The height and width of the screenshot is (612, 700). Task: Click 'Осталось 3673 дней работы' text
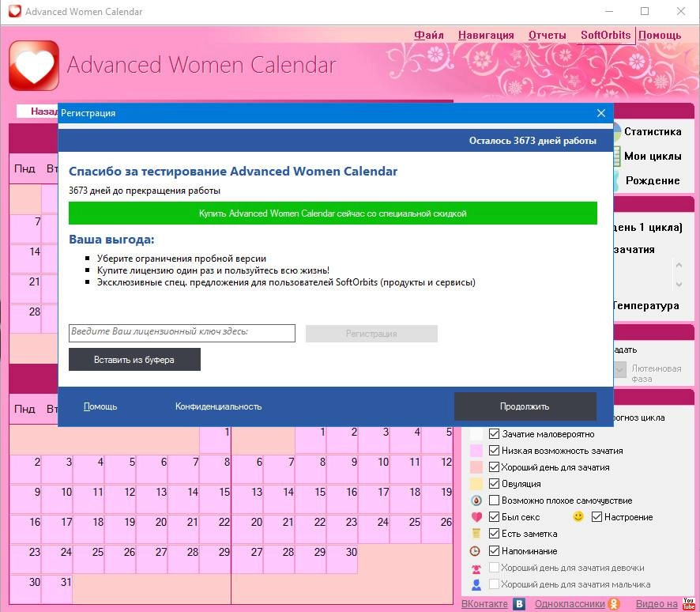[533, 141]
